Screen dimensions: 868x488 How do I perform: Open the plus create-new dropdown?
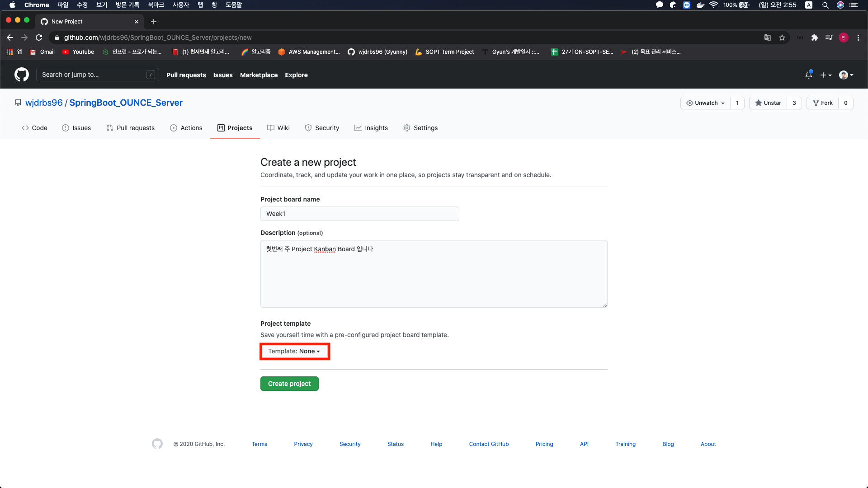click(x=826, y=75)
